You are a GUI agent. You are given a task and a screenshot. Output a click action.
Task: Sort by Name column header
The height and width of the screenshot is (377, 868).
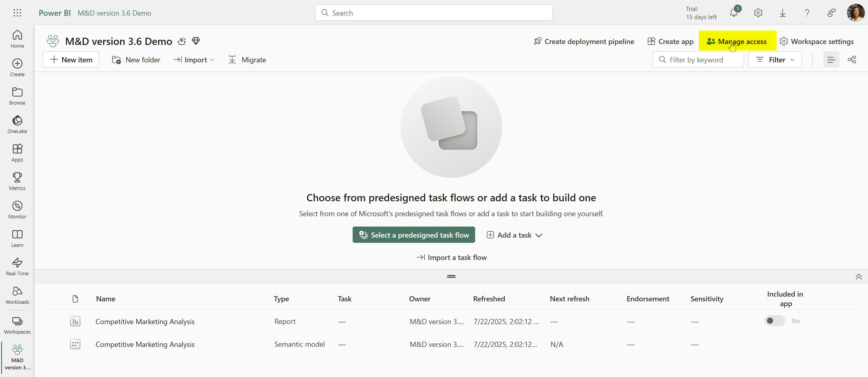tap(106, 299)
